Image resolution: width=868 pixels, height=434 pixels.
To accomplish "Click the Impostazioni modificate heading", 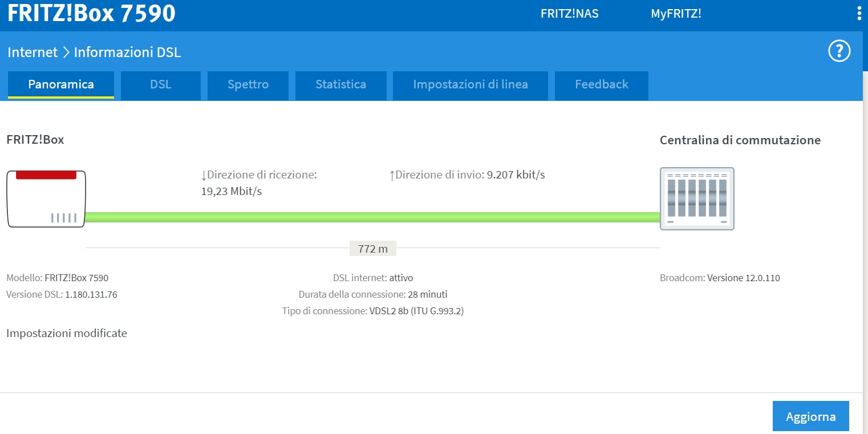I will coord(67,333).
